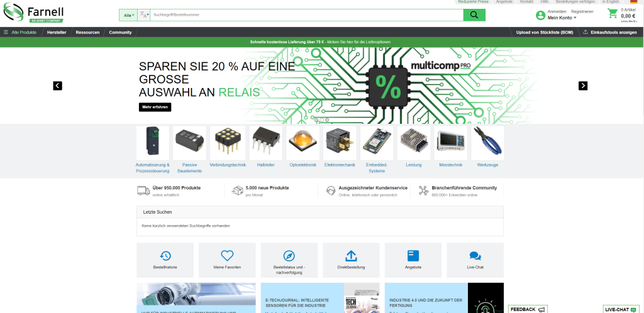Screen dimensions: 644x313
Task: Click the customer service headset icon
Action: click(330, 190)
